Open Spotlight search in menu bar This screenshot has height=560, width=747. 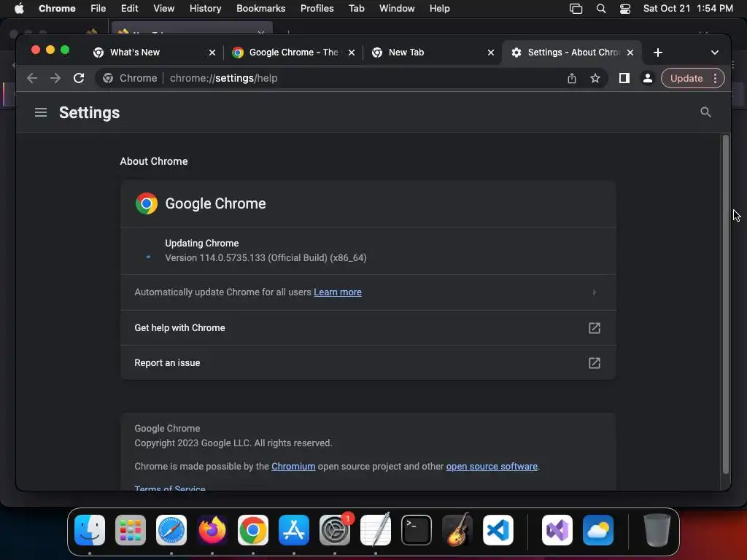coord(601,9)
